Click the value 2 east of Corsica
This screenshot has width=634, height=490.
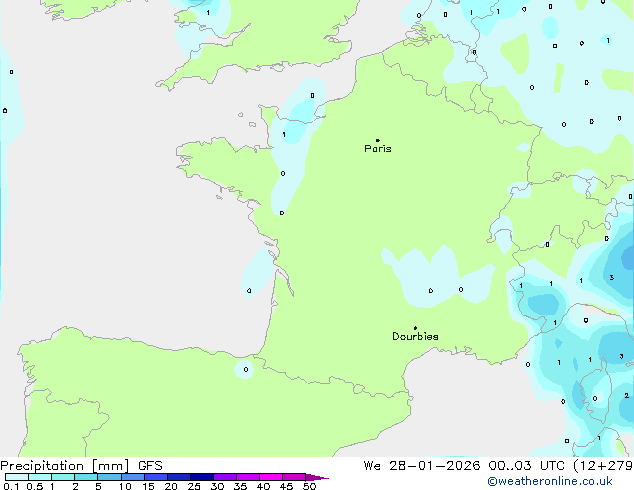click(x=626, y=396)
